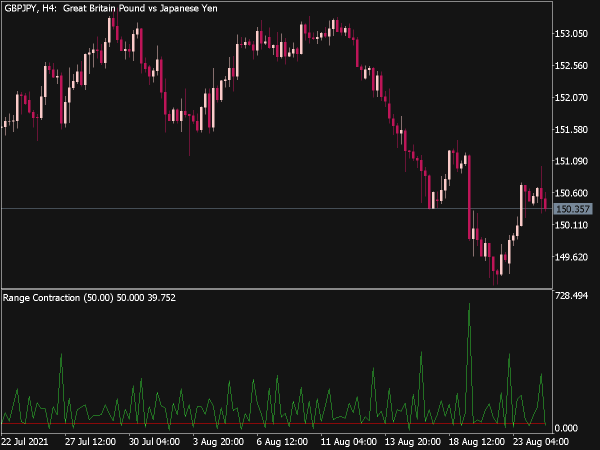Viewport: 600px width, 450px height.
Task: Click the 3 Aug 20:00 time label
Action: click(x=218, y=442)
